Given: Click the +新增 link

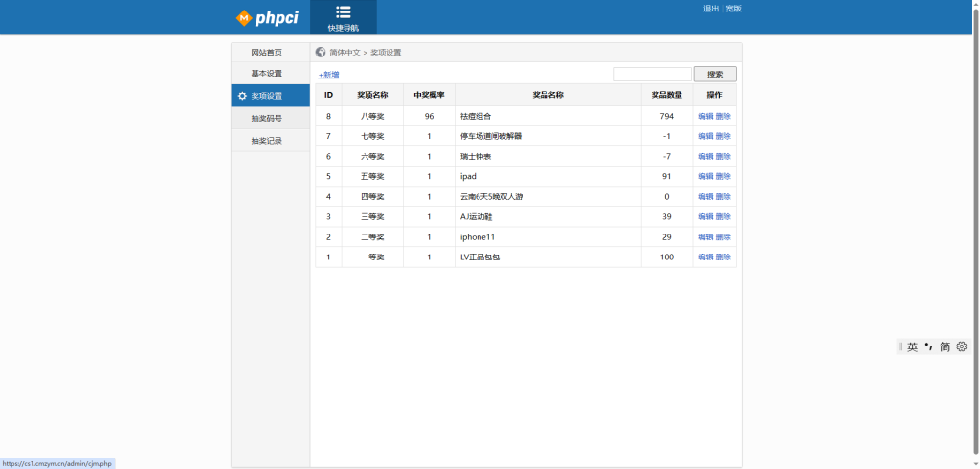Looking at the screenshot, I should pyautogui.click(x=328, y=75).
